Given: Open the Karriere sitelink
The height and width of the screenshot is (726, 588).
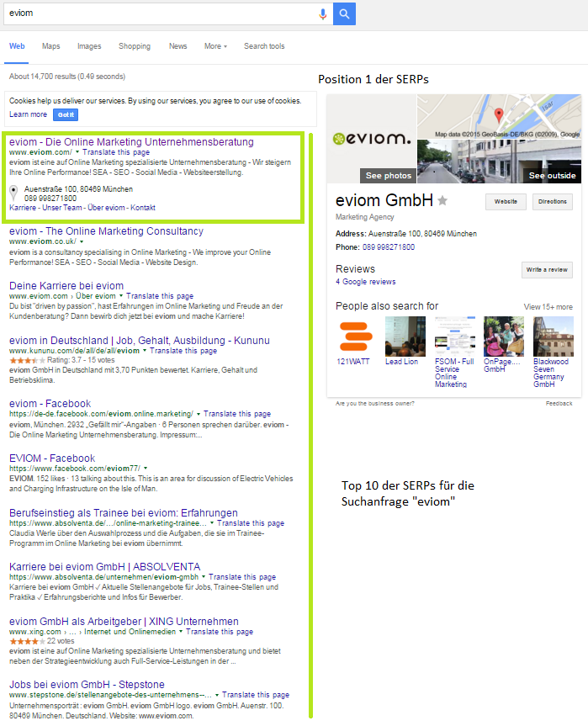Looking at the screenshot, I should click(x=23, y=208).
